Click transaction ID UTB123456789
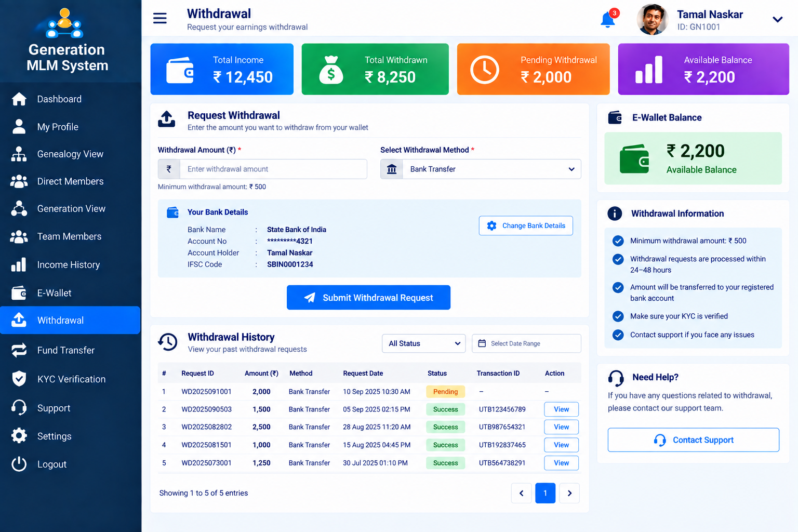Screen dimensions: 798x532 coord(502,409)
